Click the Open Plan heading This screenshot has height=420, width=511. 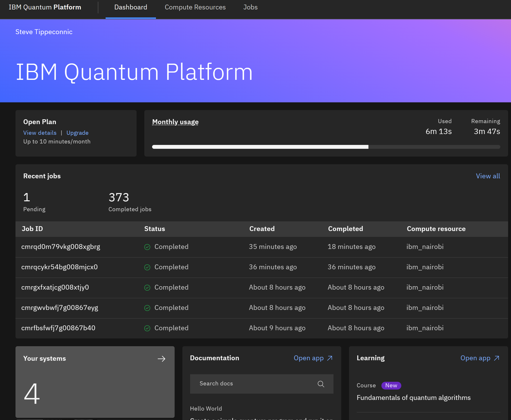40,122
